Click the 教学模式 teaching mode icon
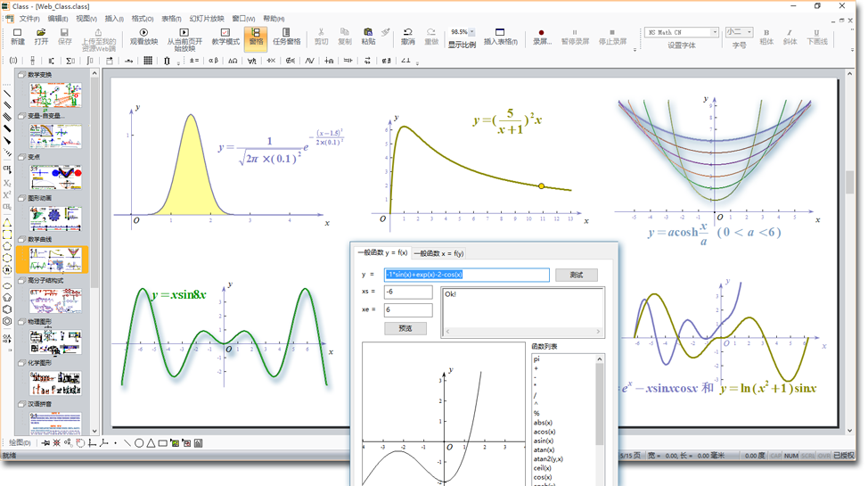 [225, 36]
